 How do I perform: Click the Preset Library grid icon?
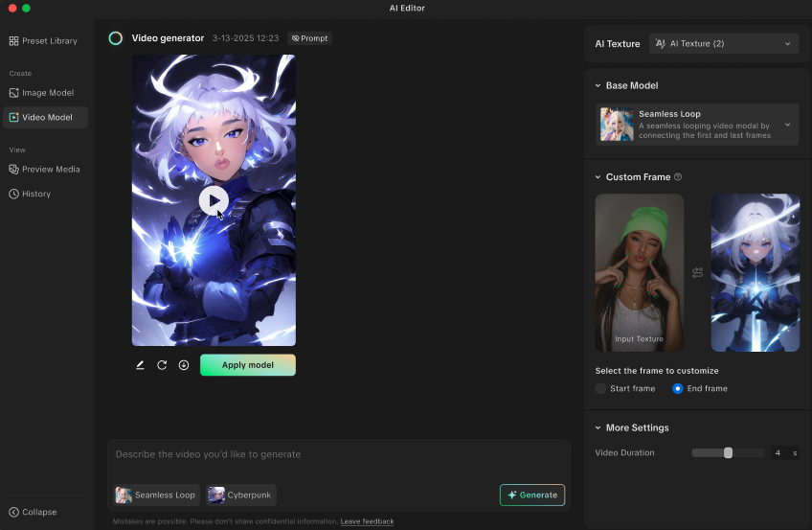[14, 41]
